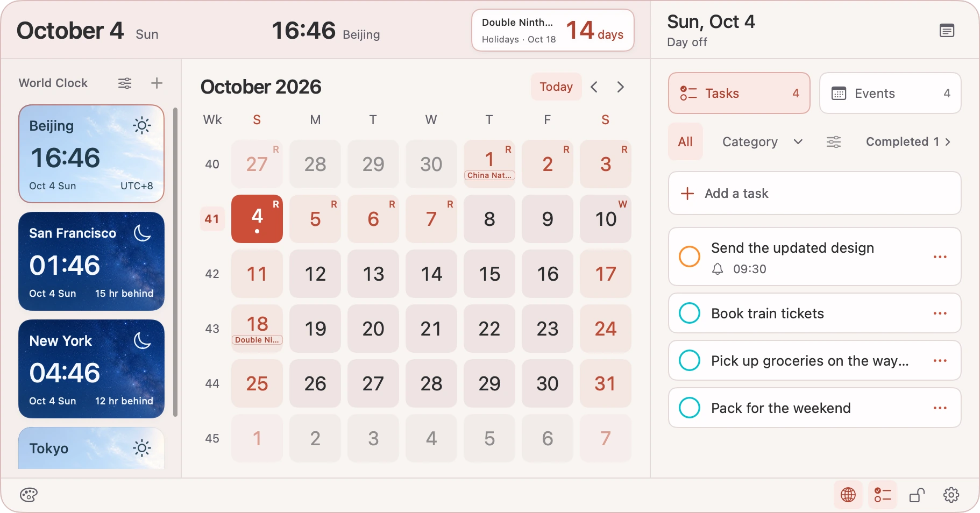
Task: Select the All filter tab
Action: click(685, 142)
